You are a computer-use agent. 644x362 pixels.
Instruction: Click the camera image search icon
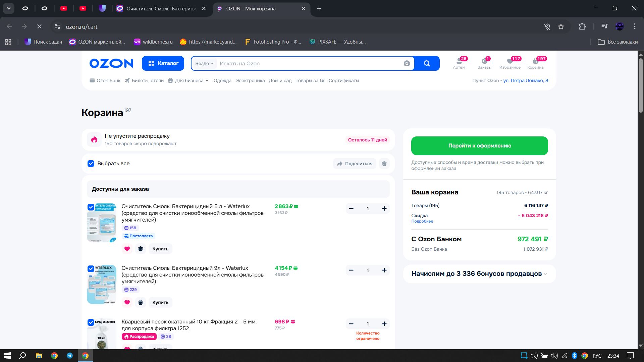click(407, 63)
